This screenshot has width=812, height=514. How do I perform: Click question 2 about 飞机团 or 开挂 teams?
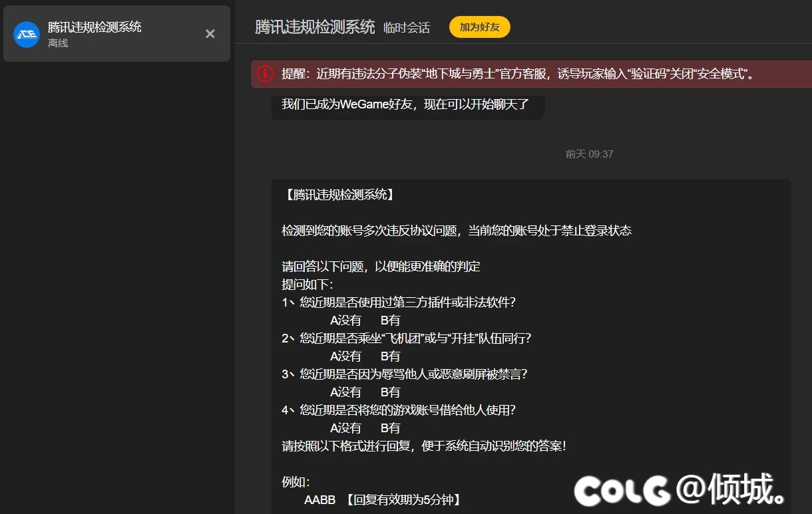(407, 338)
